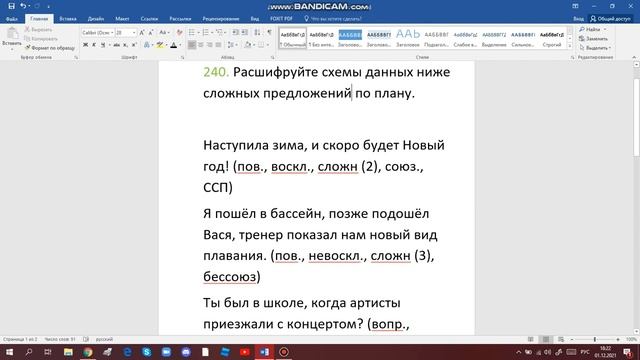Open the Aa change case dropdown
640x360 pixels.
tap(164, 33)
